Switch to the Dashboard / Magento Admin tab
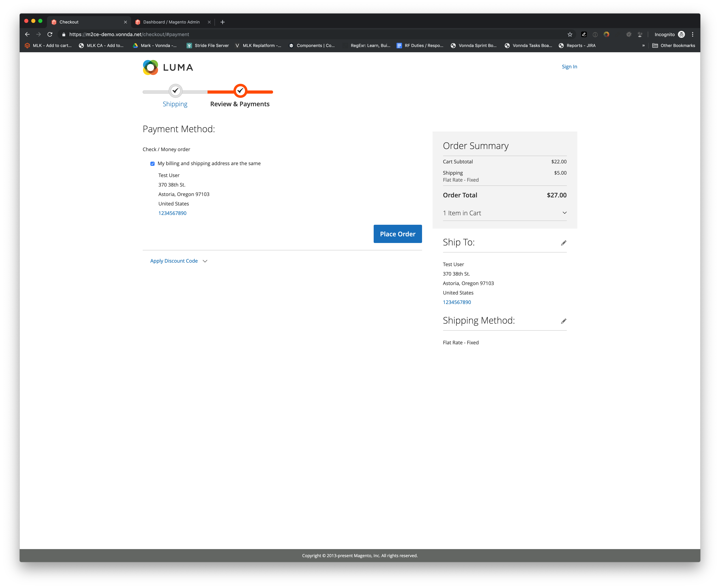The image size is (720, 588). (171, 22)
